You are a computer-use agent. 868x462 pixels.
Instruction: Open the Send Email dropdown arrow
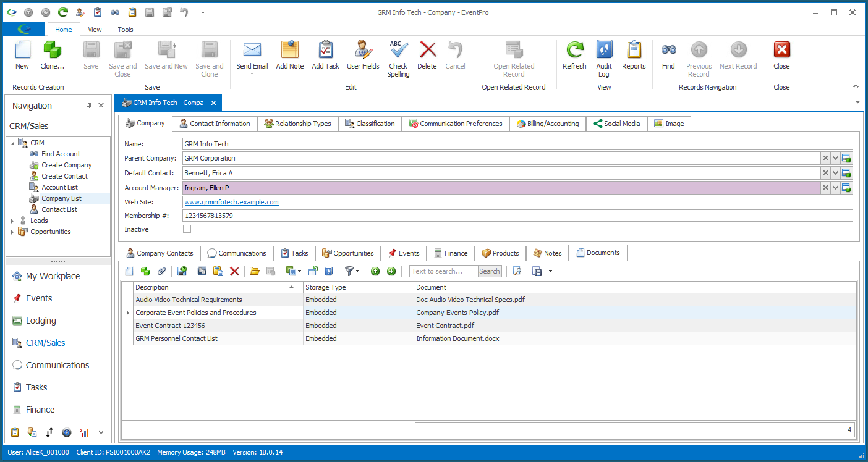click(x=252, y=74)
